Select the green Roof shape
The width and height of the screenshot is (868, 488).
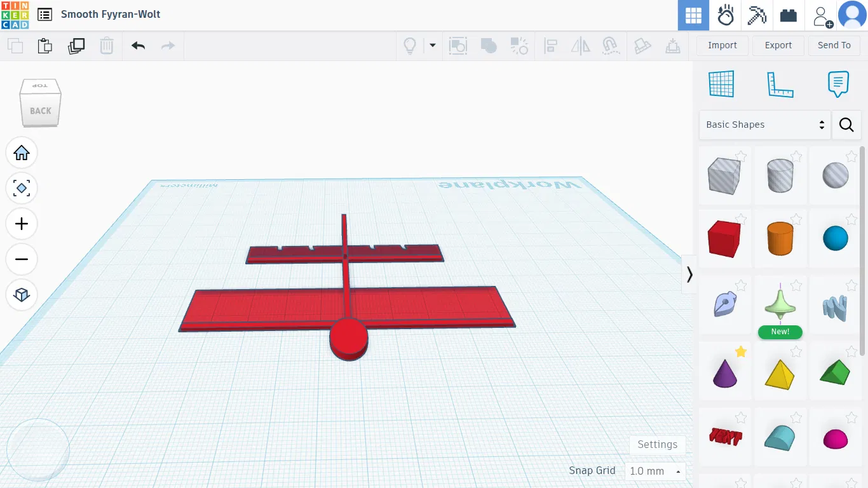(835, 372)
